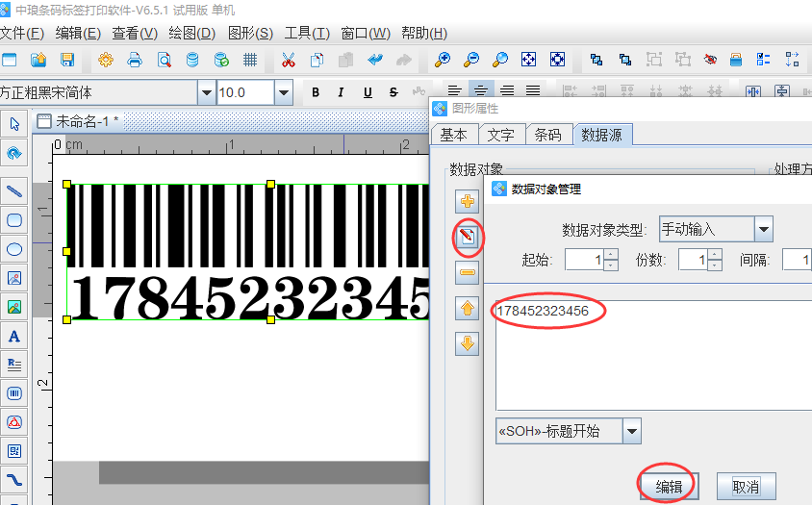Edit data object with pencil button
This screenshot has width=812, height=505.
pos(468,237)
